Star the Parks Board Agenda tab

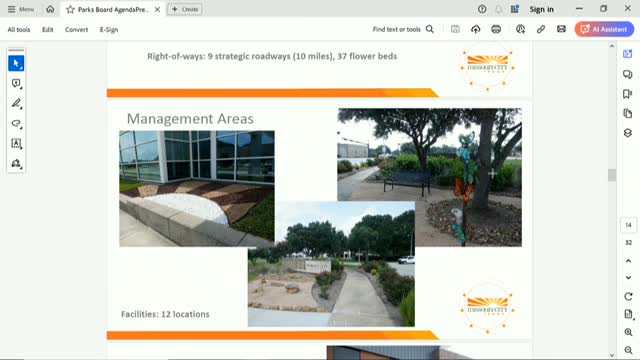click(70, 9)
